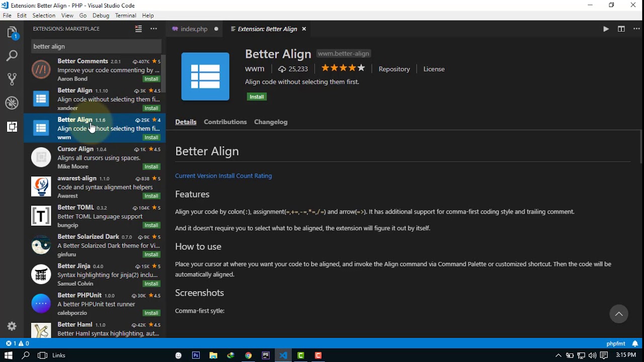644x362 pixels.
Task: Switch to the index.php tab
Action: [195, 29]
